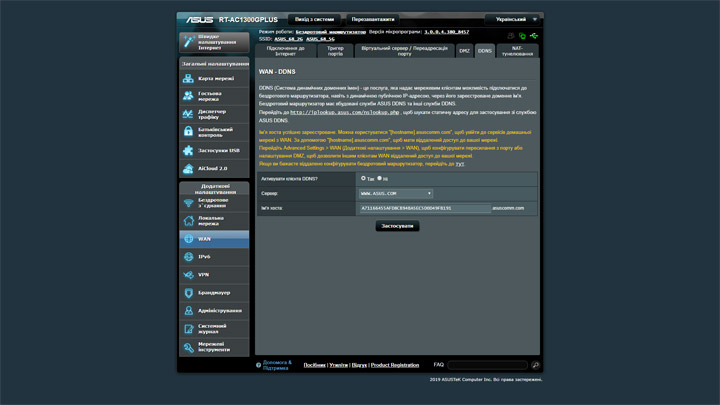Screen dimensions: 720x405
Task: Select the DDNS tab
Action: click(484, 51)
